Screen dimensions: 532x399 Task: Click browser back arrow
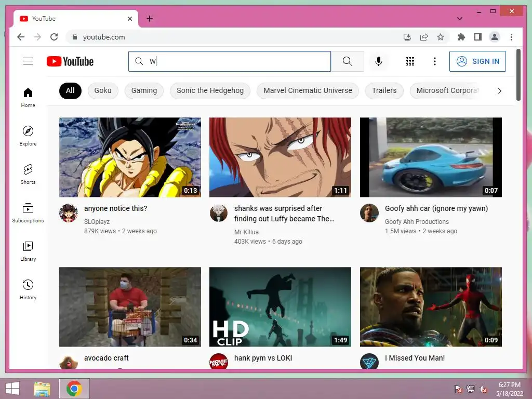[21, 37]
